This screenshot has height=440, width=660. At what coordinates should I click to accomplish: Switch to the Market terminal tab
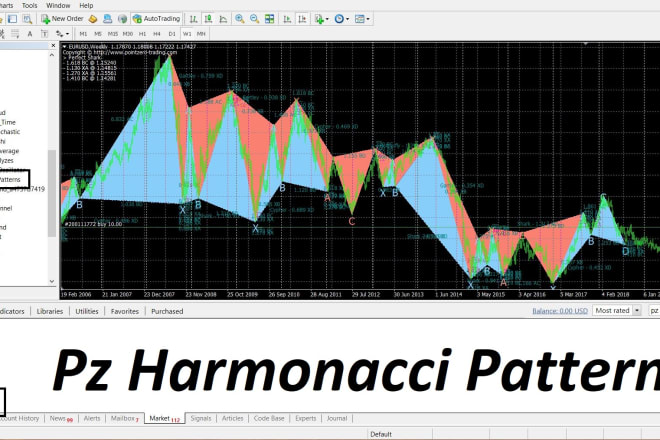click(x=165, y=418)
